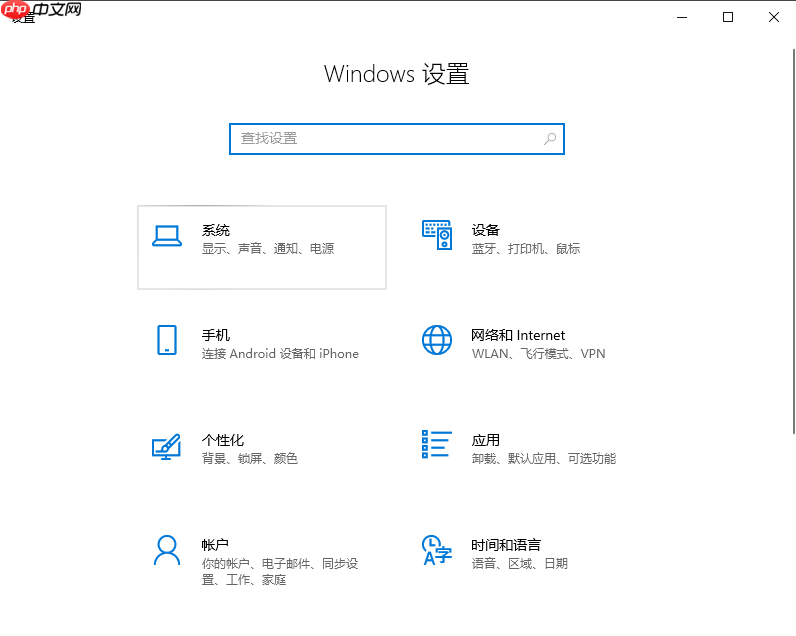Open the 个性化 paintbrush monitor icon

pyautogui.click(x=167, y=446)
